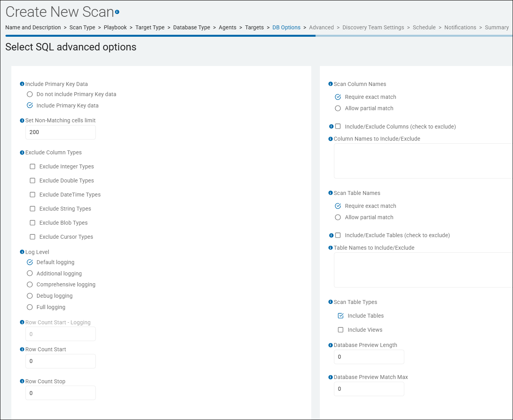Choose Require exact match for table names
The image size is (513, 420).
(x=338, y=206)
